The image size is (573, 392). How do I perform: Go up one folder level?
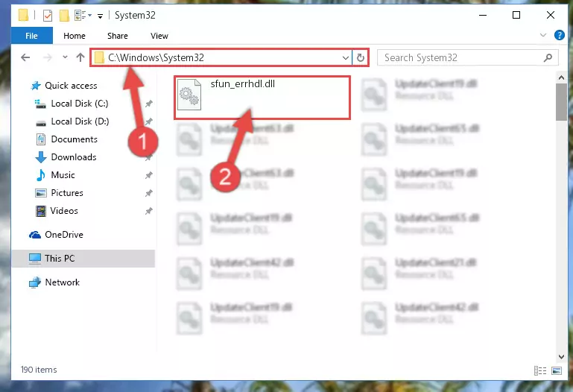point(80,57)
